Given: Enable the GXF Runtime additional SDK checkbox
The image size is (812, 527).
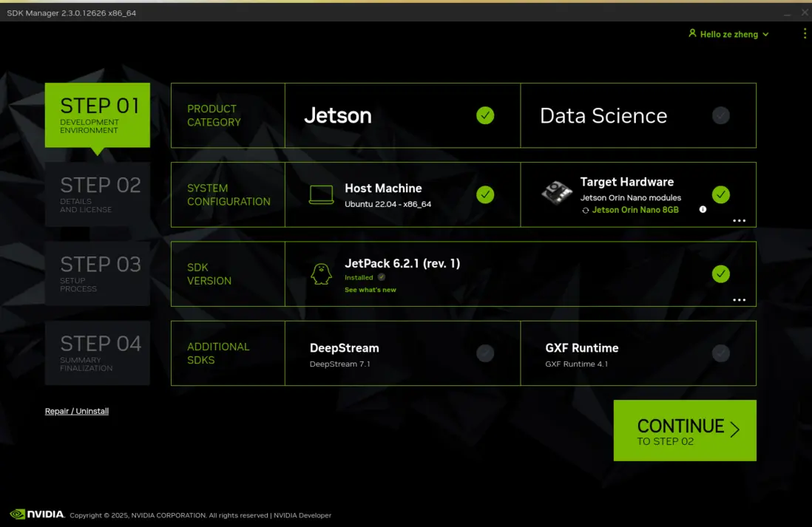Looking at the screenshot, I should (721, 353).
